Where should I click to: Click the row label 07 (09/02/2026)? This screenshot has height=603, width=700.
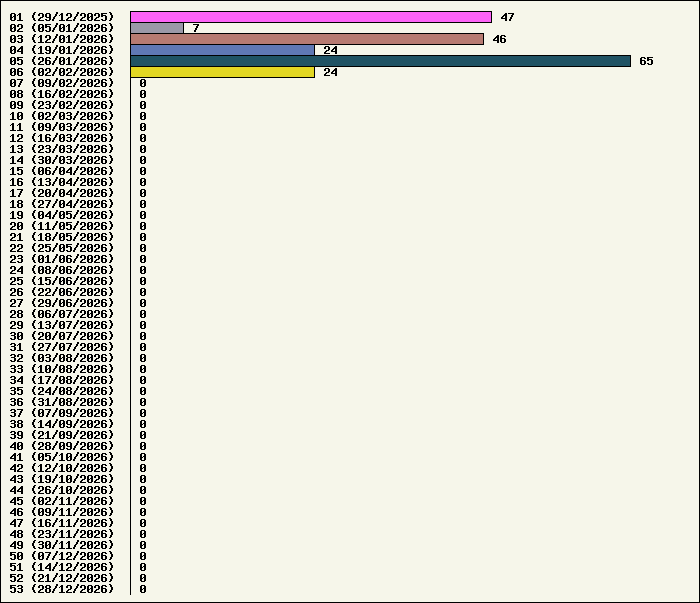point(62,83)
